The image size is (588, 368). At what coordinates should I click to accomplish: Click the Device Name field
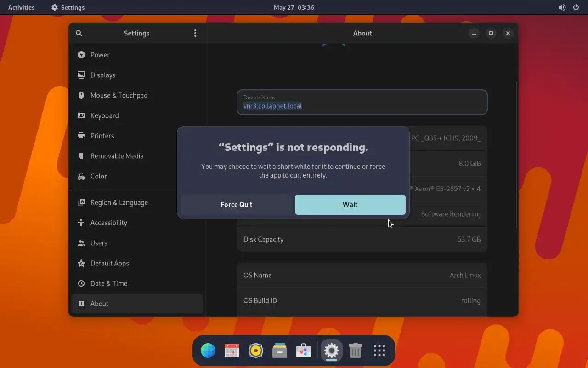click(362, 102)
